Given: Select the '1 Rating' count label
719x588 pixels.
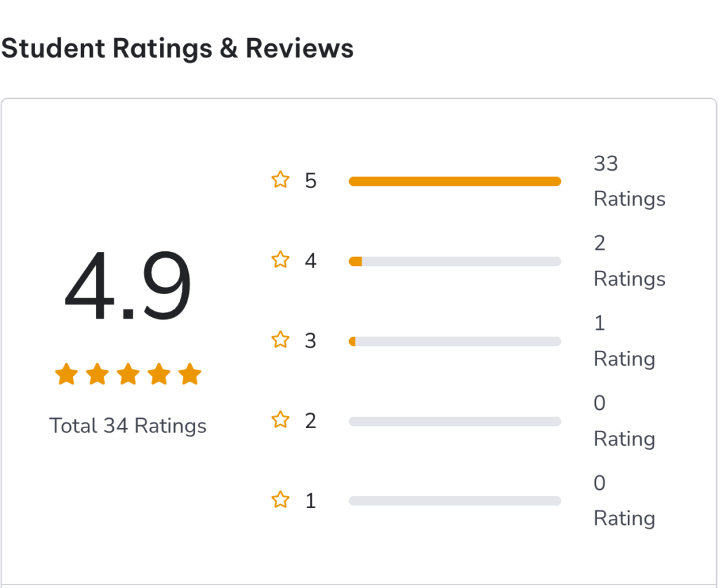Looking at the screenshot, I should 624,342.
